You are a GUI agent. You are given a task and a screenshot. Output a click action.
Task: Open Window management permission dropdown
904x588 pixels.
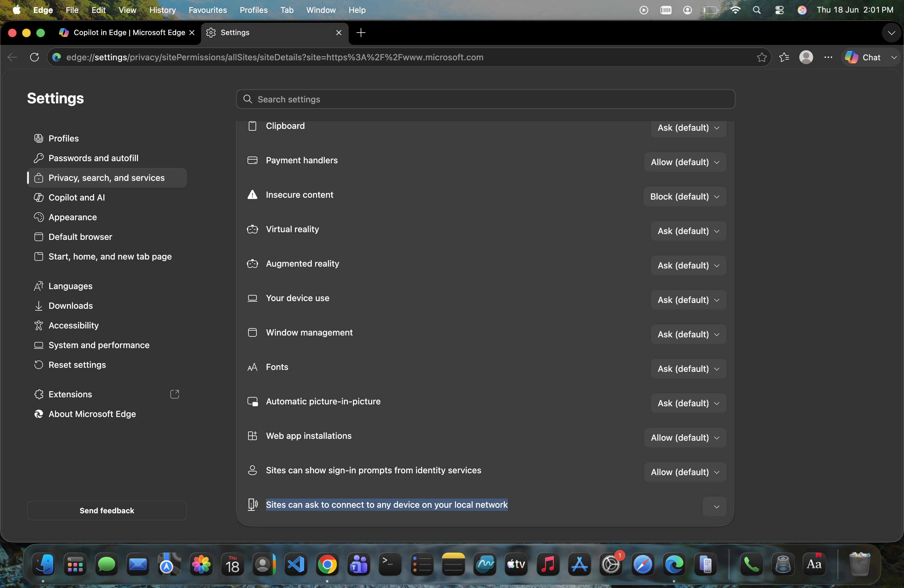[688, 335]
